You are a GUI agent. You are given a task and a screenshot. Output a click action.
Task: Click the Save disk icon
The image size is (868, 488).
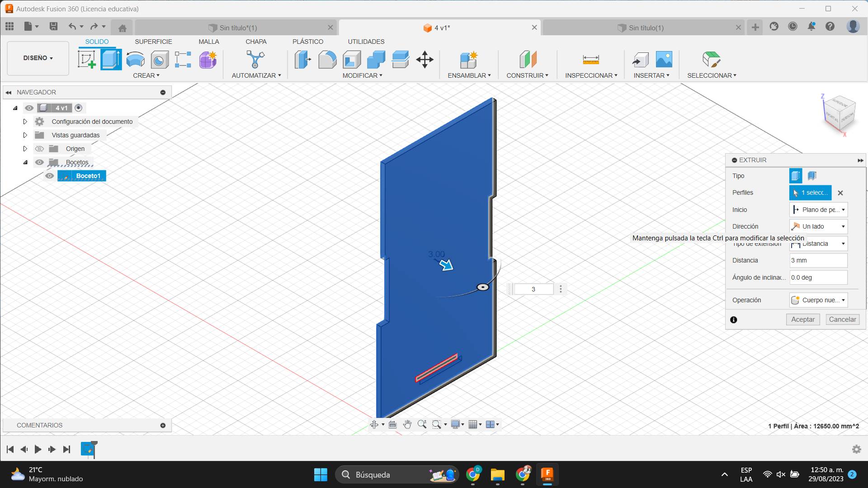(x=53, y=26)
